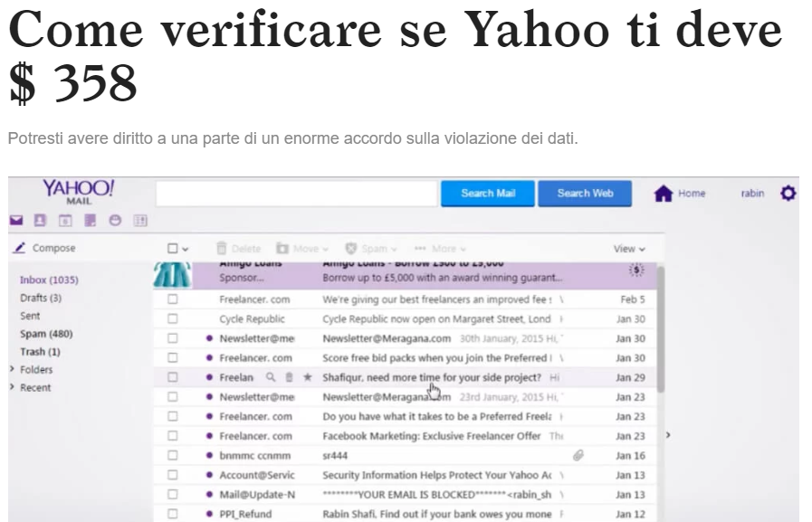
Task: Check the YOUR EMAIL IS BLOCKED email checkbox
Action: point(172,495)
